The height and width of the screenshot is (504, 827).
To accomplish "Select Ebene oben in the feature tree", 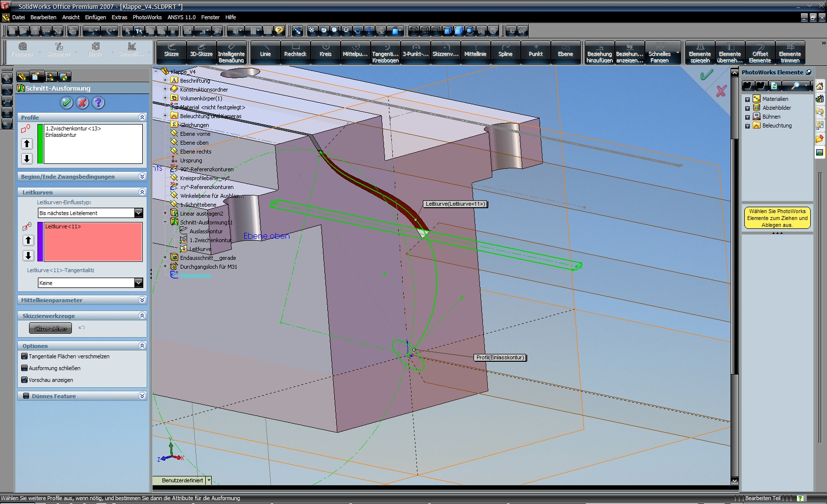I will click(194, 143).
